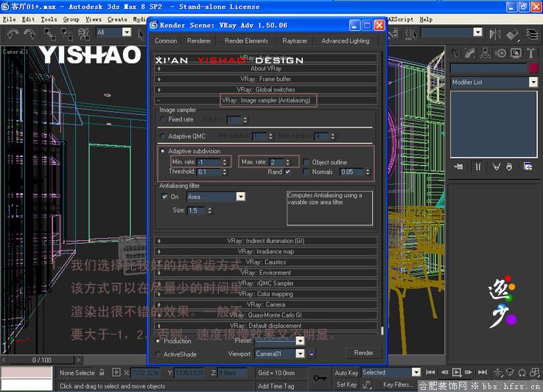Expand the VRay Irradiance map rollout

tap(266, 251)
